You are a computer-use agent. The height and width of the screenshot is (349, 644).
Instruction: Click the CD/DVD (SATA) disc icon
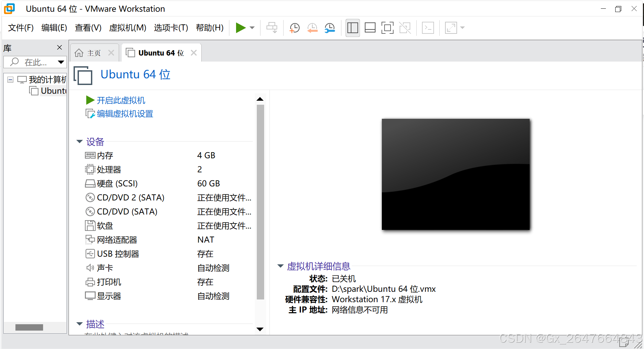coord(90,212)
